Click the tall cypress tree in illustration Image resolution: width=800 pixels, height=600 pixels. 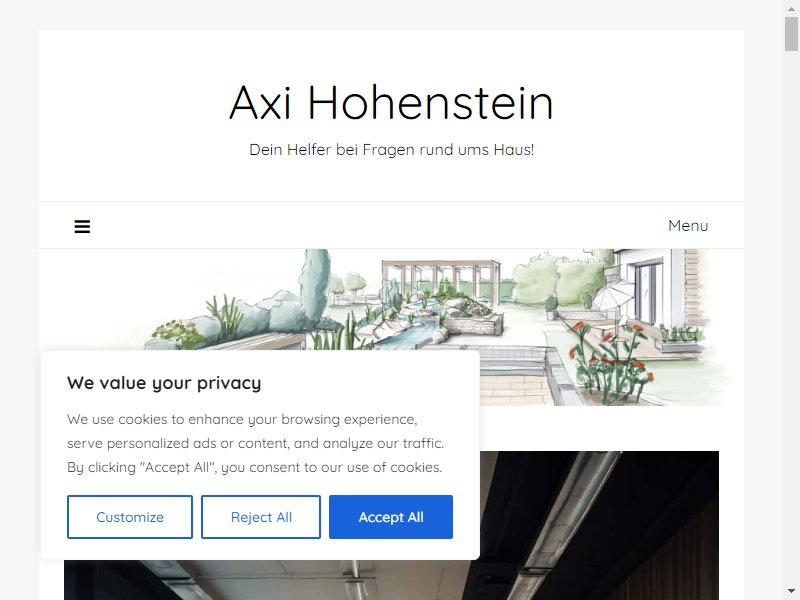[x=314, y=286]
